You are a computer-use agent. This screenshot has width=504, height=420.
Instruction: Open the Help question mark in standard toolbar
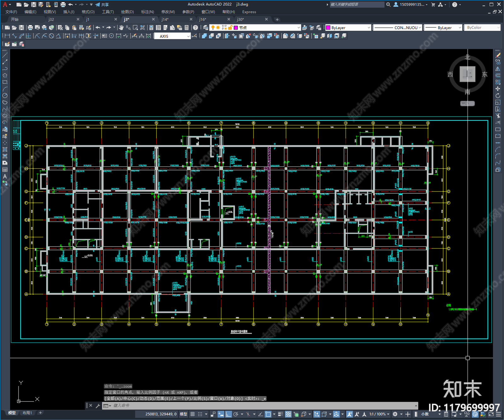[x=196, y=28]
